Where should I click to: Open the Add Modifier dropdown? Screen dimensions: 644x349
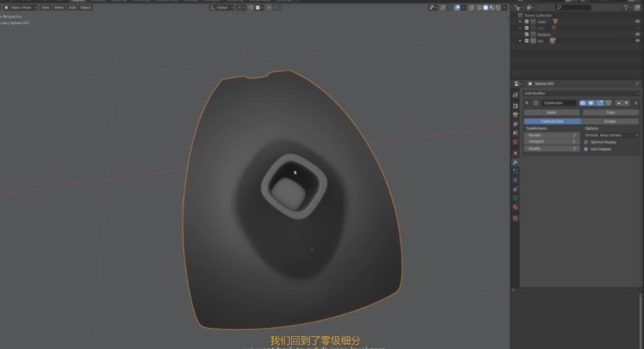(581, 93)
